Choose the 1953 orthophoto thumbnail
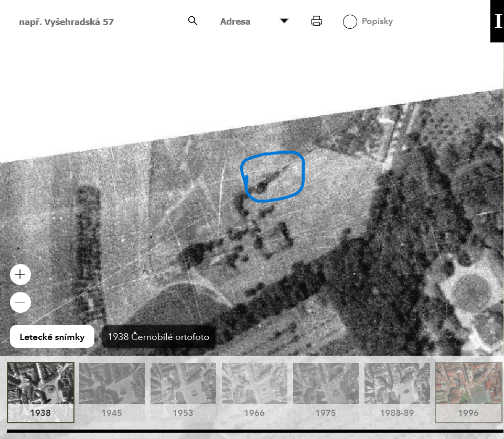The width and height of the screenshot is (504, 439). point(183,392)
